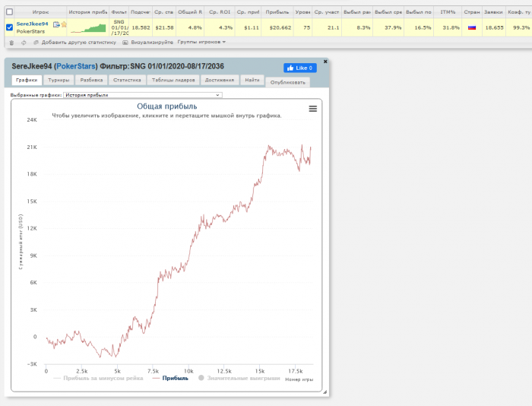Sort by the Игрок column header
This screenshot has height=406, width=532.
pos(40,12)
